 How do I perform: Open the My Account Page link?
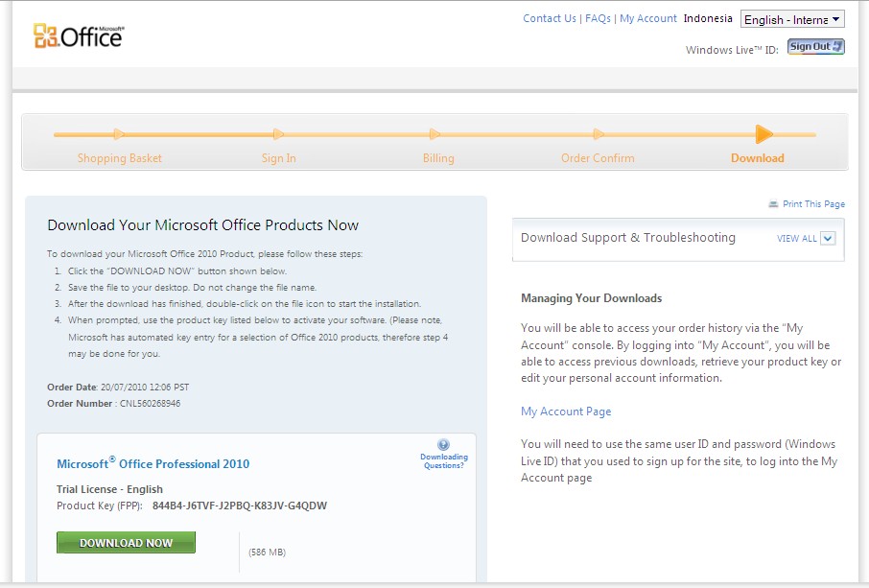[566, 412]
